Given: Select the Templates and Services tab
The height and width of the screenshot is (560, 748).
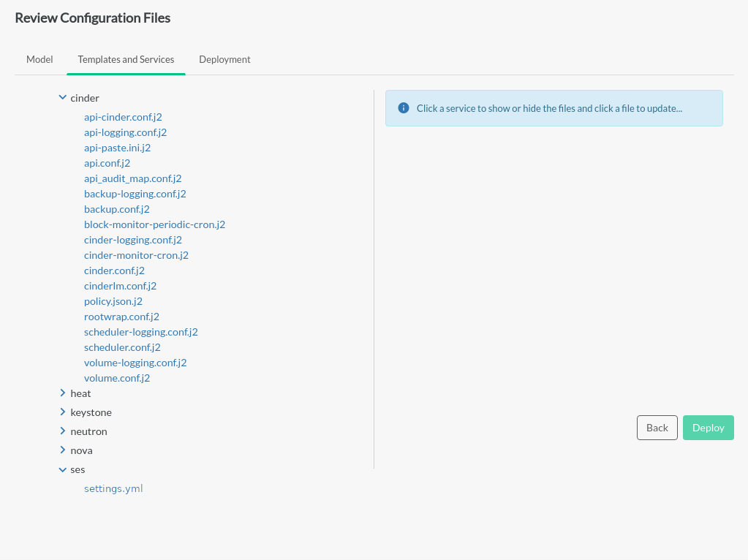Looking at the screenshot, I should pos(126,59).
